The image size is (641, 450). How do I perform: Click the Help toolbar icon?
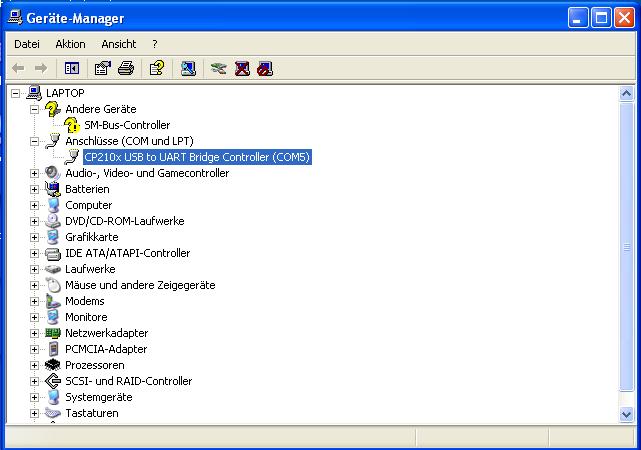click(157, 68)
